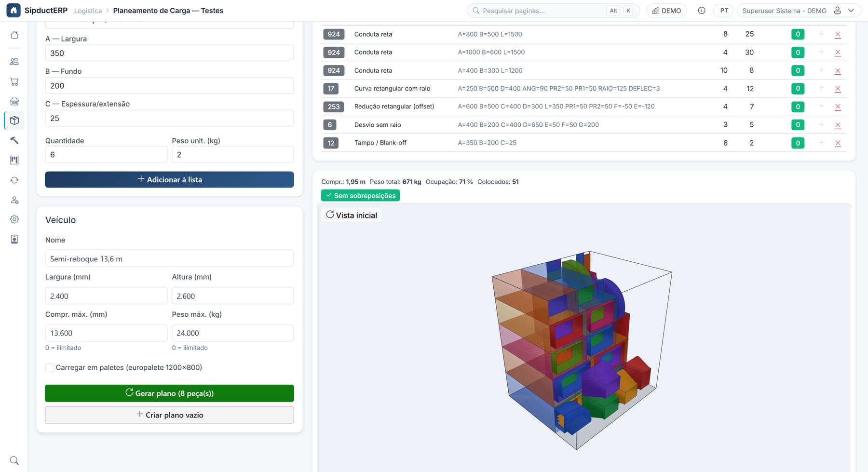The height and width of the screenshot is (472, 868).
Task: Open the users group icon in sidebar
Action: tap(14, 61)
